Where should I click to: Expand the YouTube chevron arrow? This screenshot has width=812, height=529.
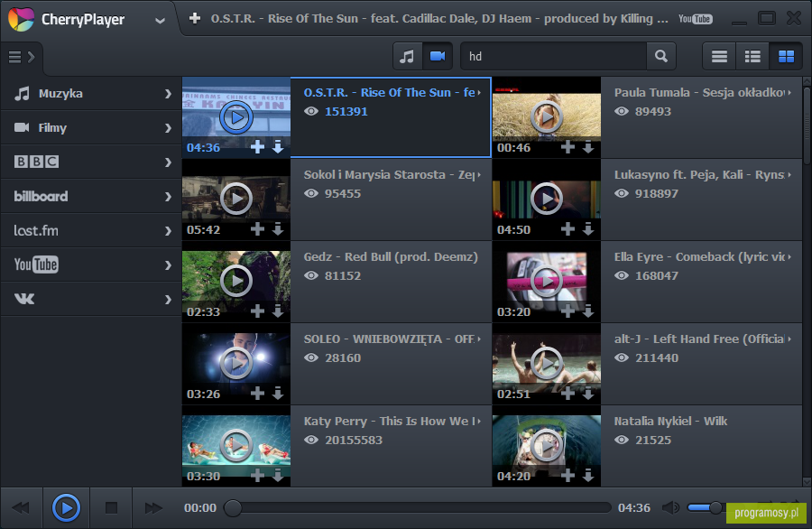coord(168,264)
